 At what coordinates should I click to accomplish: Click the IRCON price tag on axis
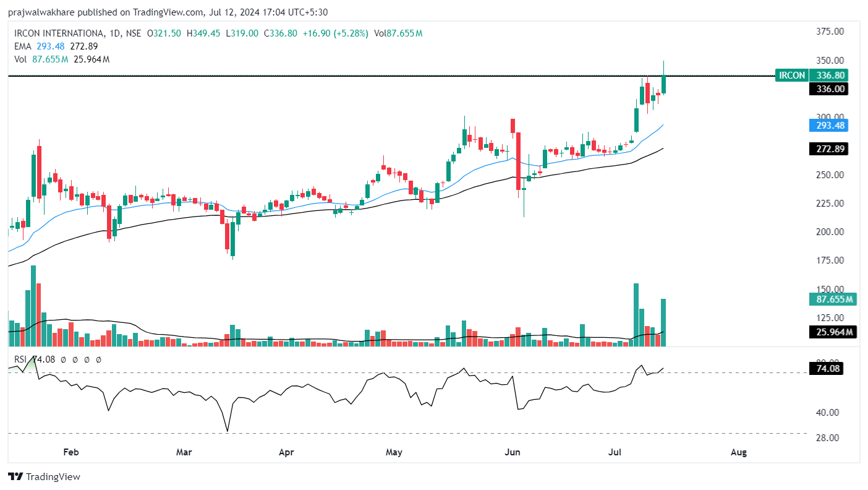[x=792, y=75]
